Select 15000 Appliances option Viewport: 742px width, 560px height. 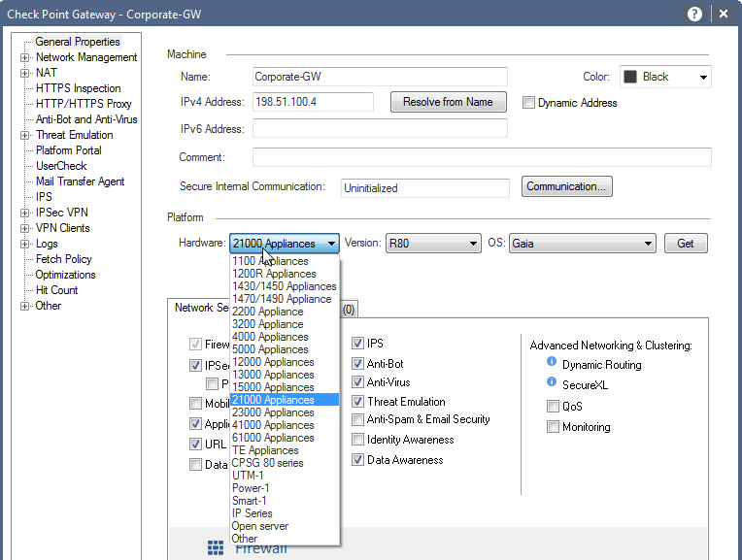(285, 387)
